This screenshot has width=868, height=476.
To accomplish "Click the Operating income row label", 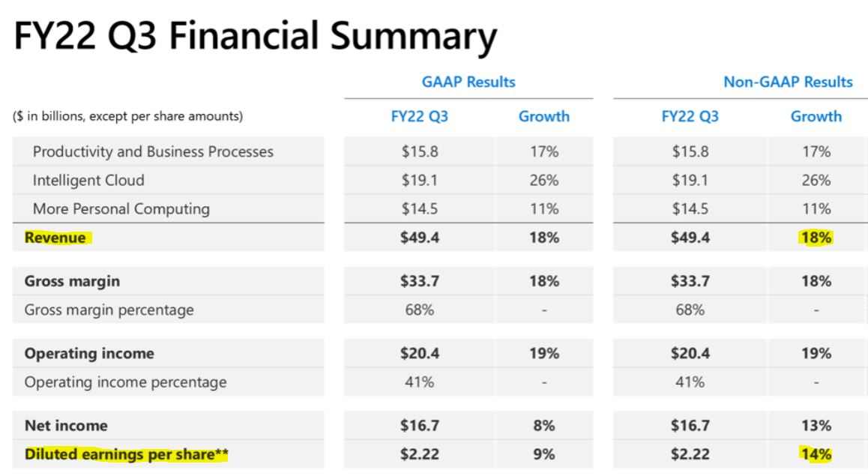I will 89,353.
